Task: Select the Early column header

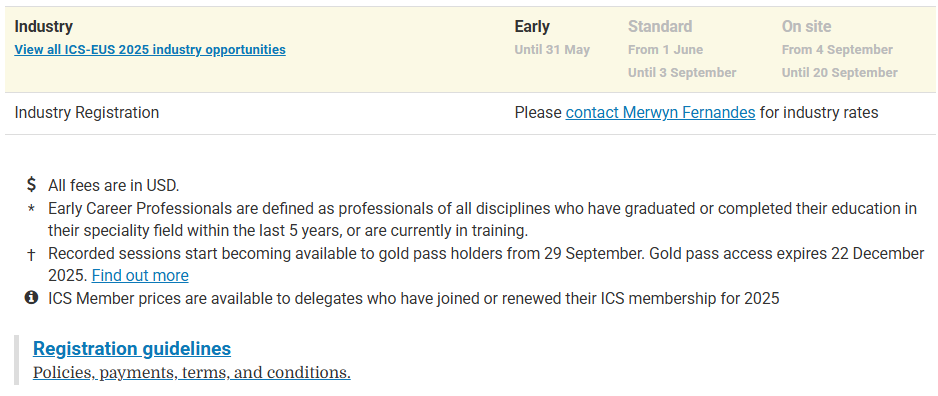Action: click(x=532, y=27)
